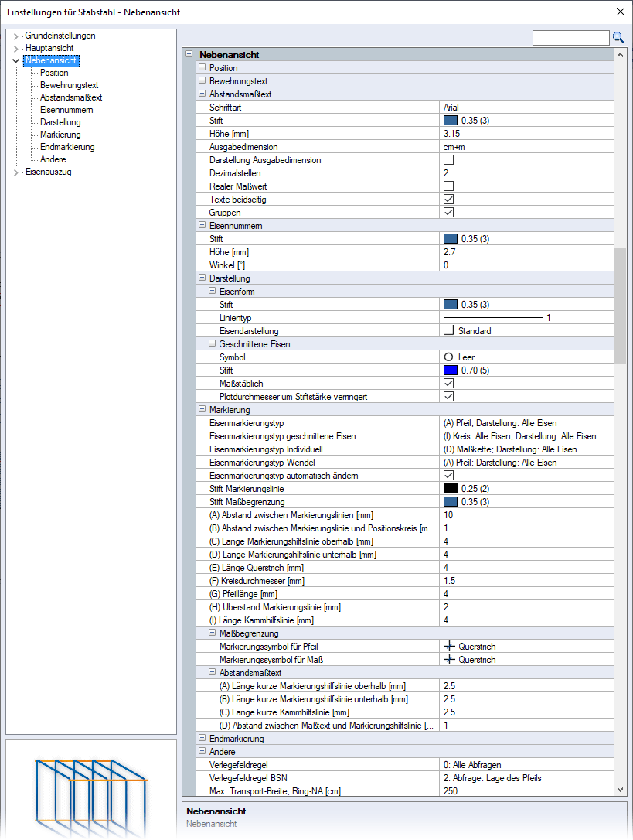The image size is (633, 840).
Task: Click Querstrich icon for Markierungssymbol für Pfeil
Action: (449, 646)
